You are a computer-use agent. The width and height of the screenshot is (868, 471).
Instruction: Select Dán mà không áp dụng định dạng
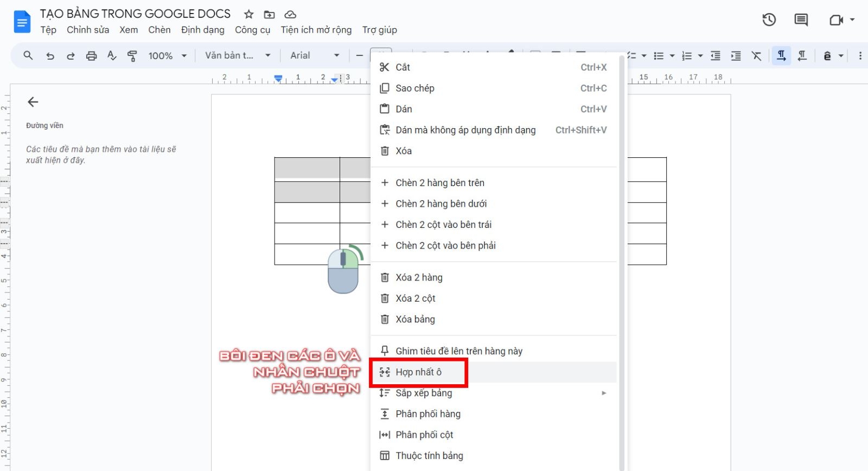point(494,130)
